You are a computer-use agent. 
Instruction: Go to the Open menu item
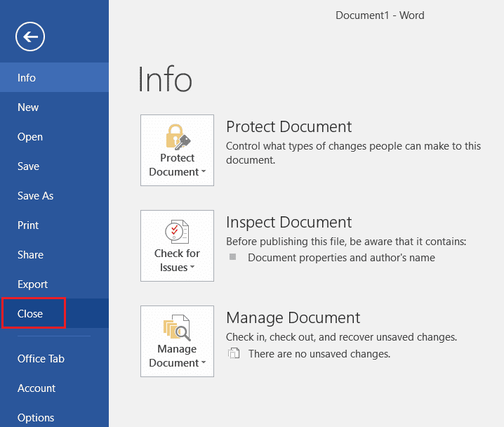[54, 137]
